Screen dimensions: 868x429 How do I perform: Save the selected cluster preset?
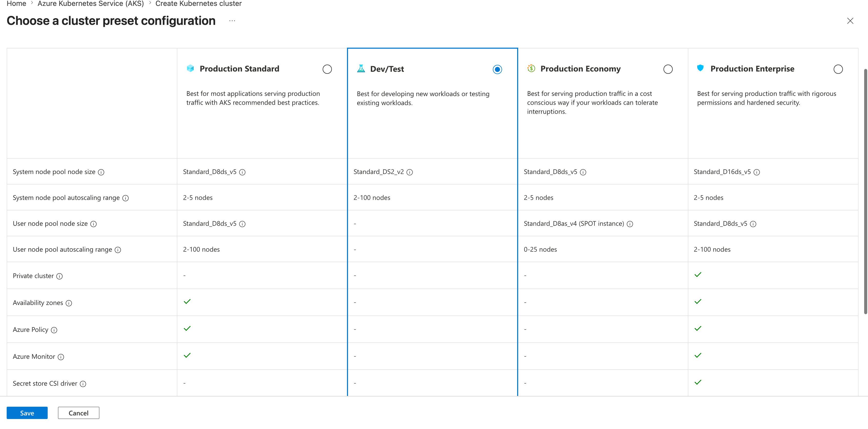pyautogui.click(x=27, y=413)
